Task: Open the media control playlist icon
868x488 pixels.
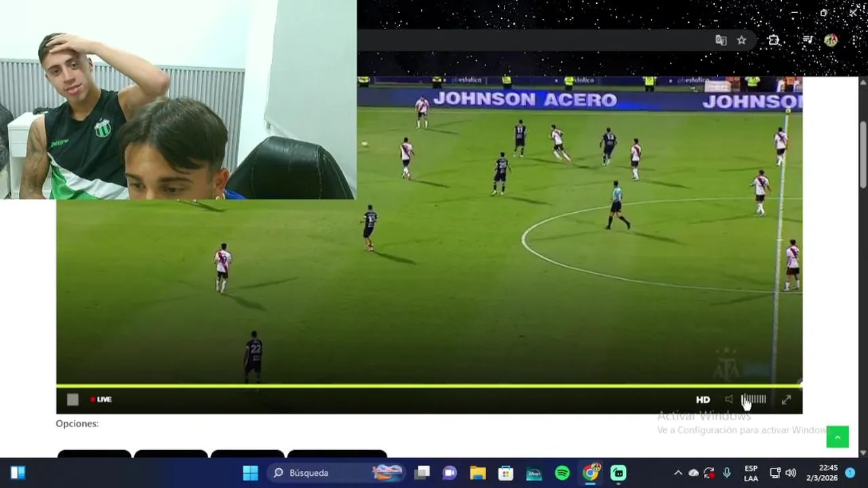Action: 807,40
